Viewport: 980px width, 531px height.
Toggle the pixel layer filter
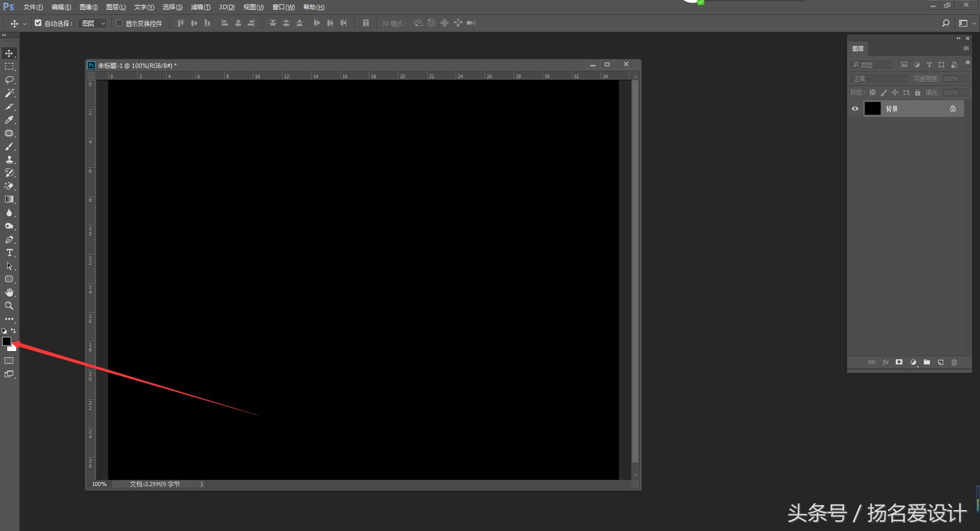pyautogui.click(x=904, y=64)
